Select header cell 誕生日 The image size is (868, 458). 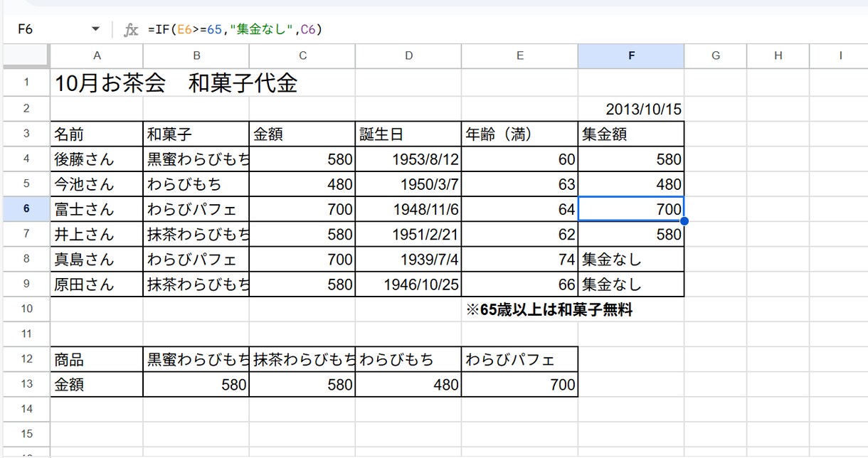tap(408, 134)
